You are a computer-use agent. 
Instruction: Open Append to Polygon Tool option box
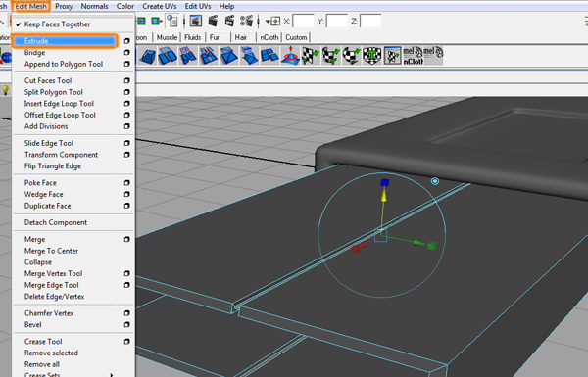pos(126,64)
